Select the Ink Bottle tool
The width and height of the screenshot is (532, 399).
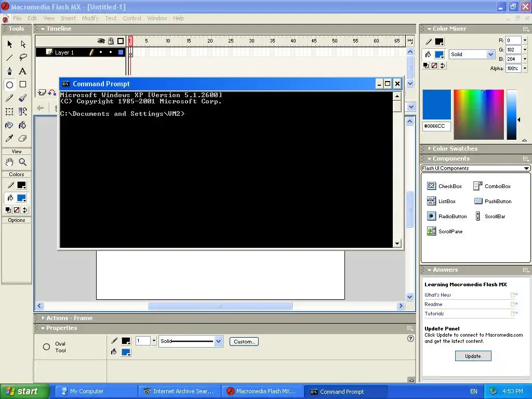click(x=9, y=125)
